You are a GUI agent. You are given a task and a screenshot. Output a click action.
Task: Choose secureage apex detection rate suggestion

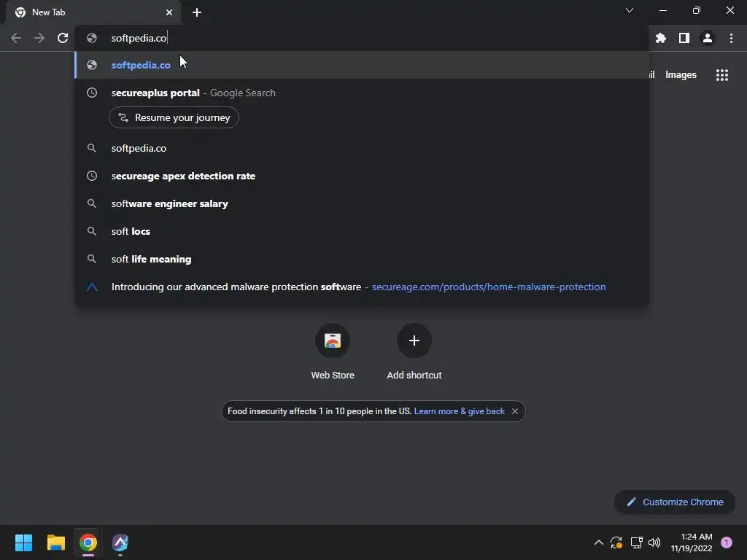362,176
